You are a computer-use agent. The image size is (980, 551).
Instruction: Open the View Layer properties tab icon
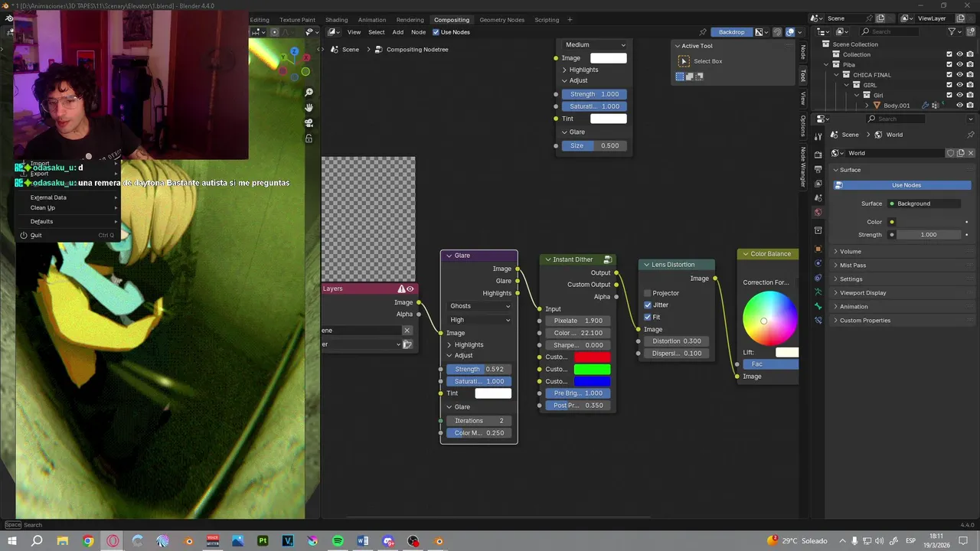818,184
